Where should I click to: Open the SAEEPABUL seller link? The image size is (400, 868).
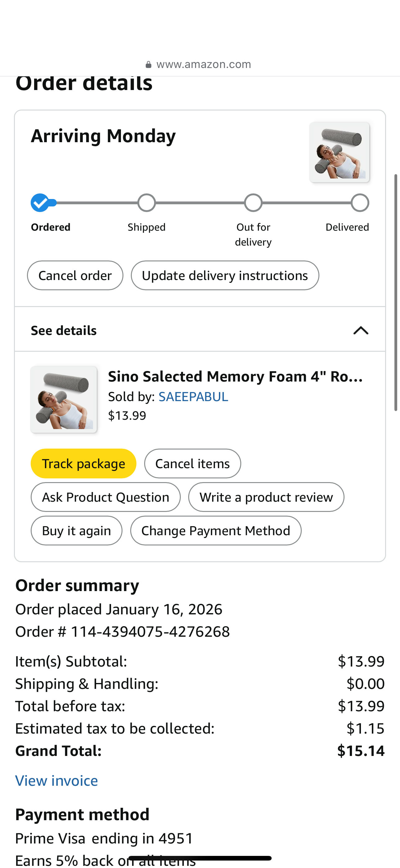pyautogui.click(x=193, y=397)
